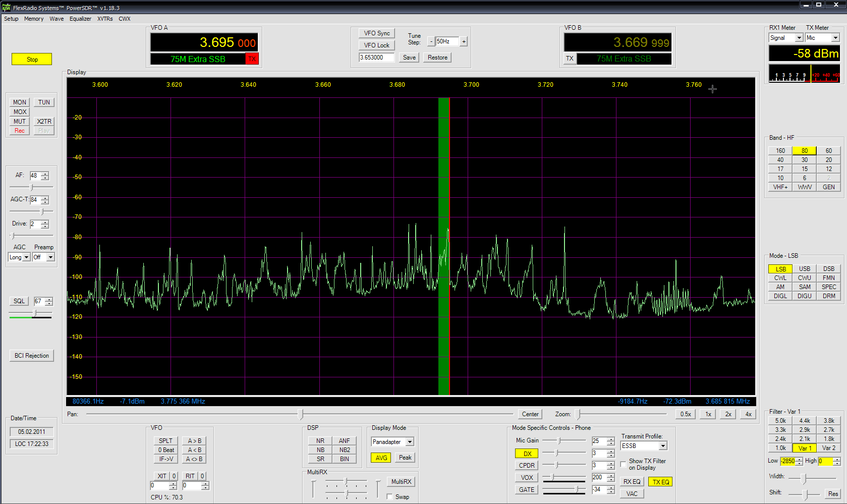Open the Equalizer menu
Screen dimensions: 847x504
point(80,19)
